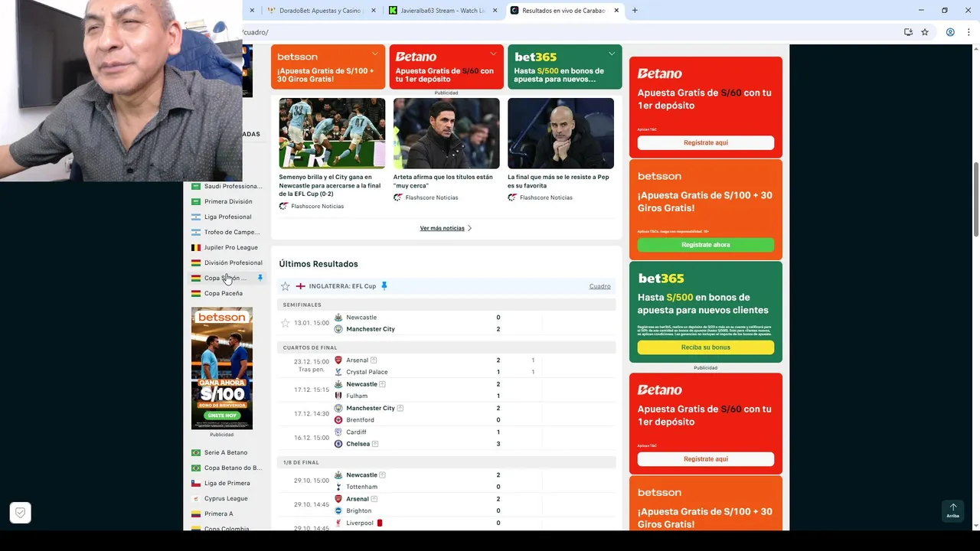This screenshot has height=551, width=980.
Task: Toggle the pin next to INGLATERRA: EFL Cup
Action: [x=384, y=286]
